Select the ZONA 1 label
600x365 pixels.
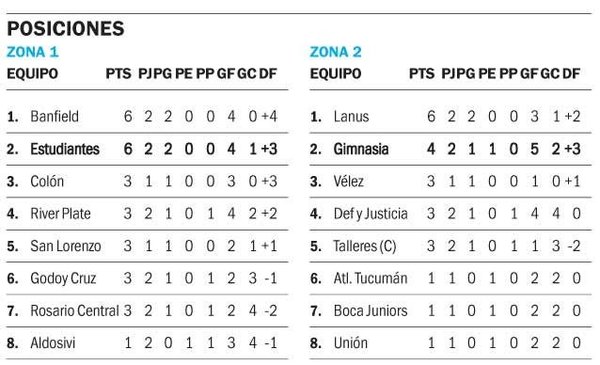point(33,52)
